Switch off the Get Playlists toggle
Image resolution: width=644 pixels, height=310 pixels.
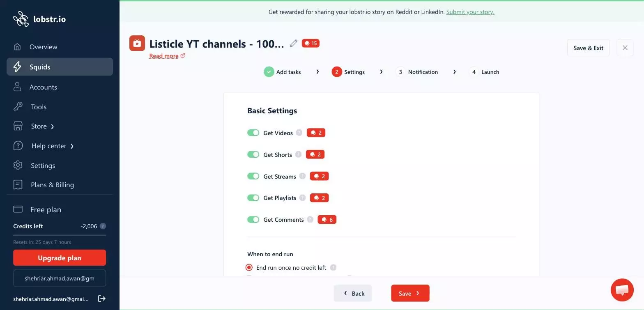point(253,198)
